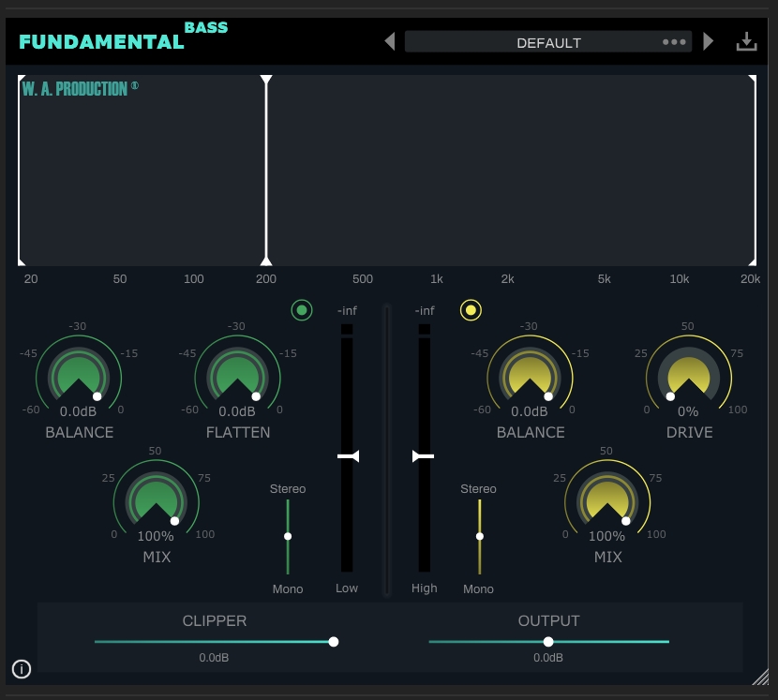
Task: Open the DEFAULT preset selector
Action: pos(548,42)
